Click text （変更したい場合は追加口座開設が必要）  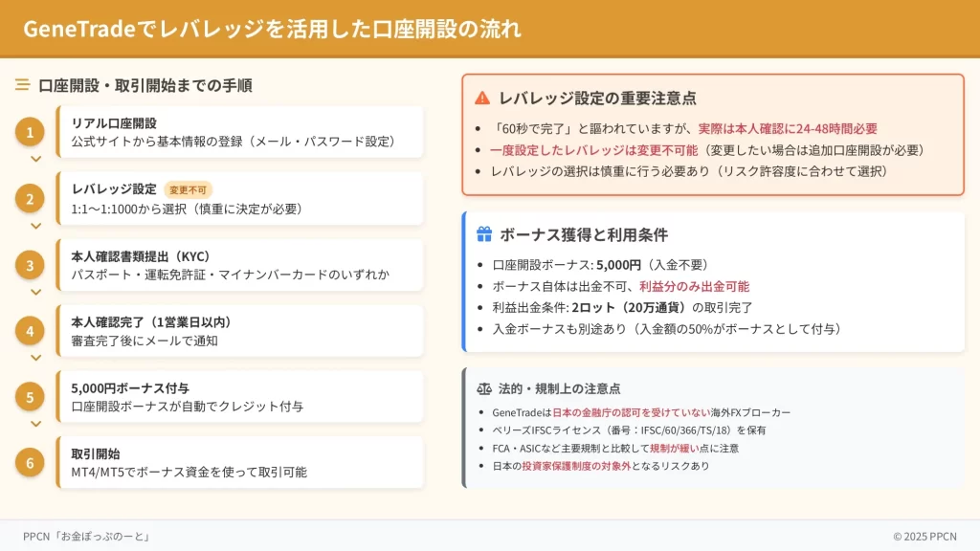tap(813, 150)
